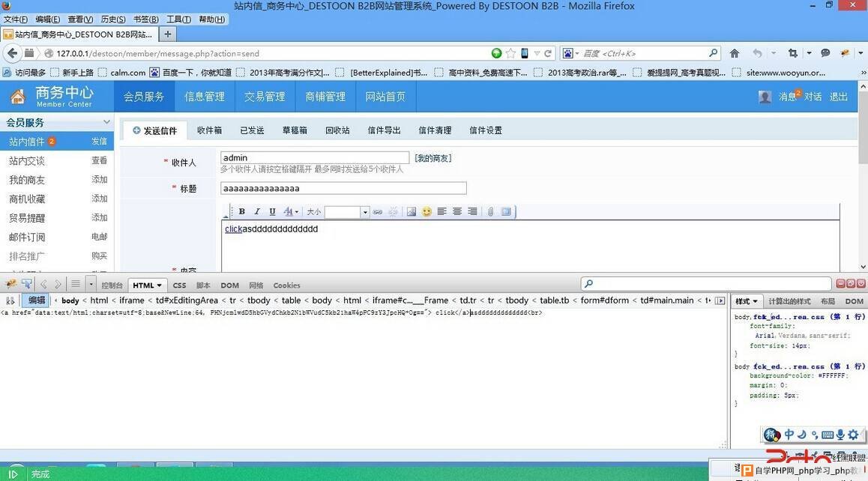This screenshot has width=868, height=481.
Task: Switch to the DOM tab in Firebug
Action: point(229,285)
